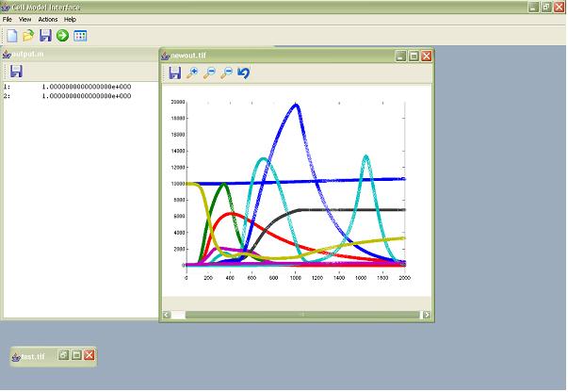
Task: Open the Help menu
Action: pos(70,19)
